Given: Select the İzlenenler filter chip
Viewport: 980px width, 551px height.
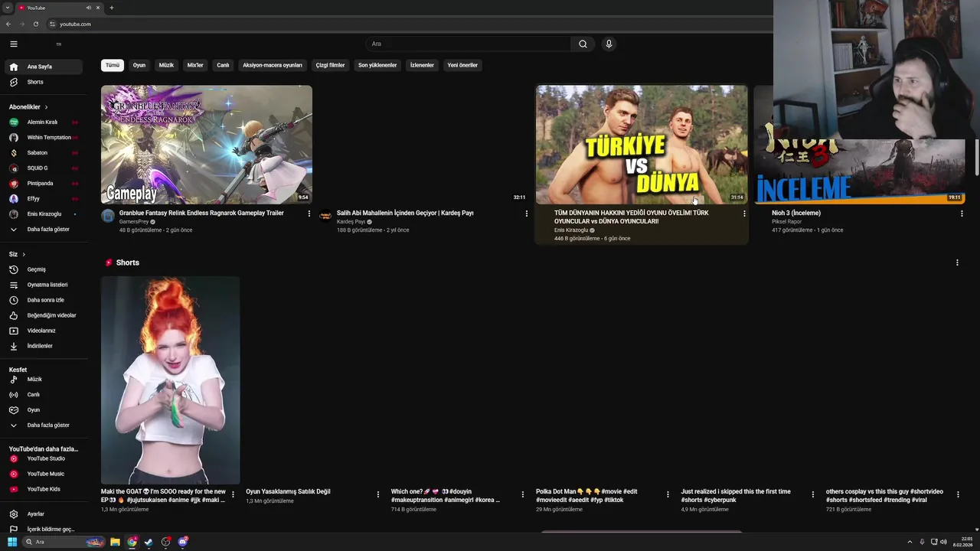Looking at the screenshot, I should pyautogui.click(x=422, y=65).
